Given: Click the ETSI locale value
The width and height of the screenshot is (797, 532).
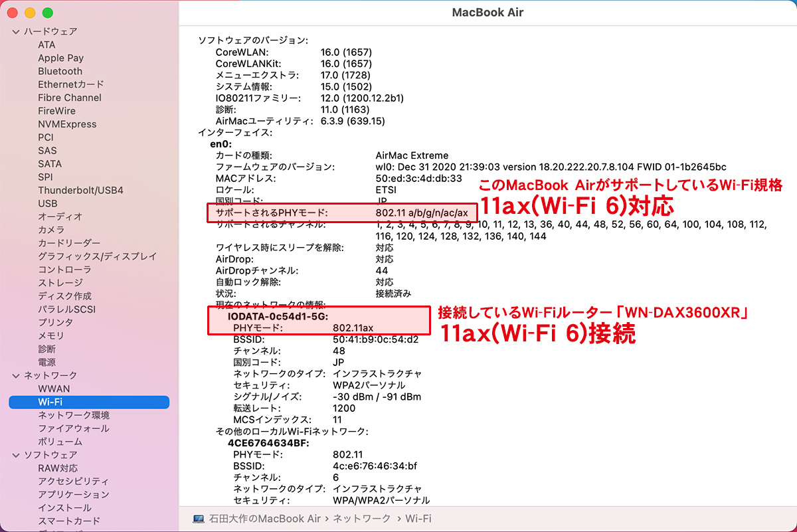Looking at the screenshot, I should tap(387, 189).
